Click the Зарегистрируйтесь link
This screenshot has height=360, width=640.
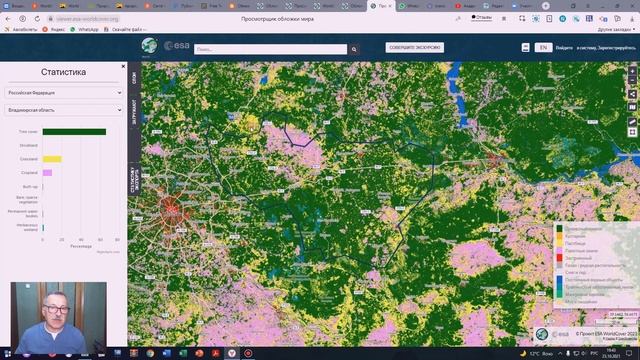[x=616, y=48]
